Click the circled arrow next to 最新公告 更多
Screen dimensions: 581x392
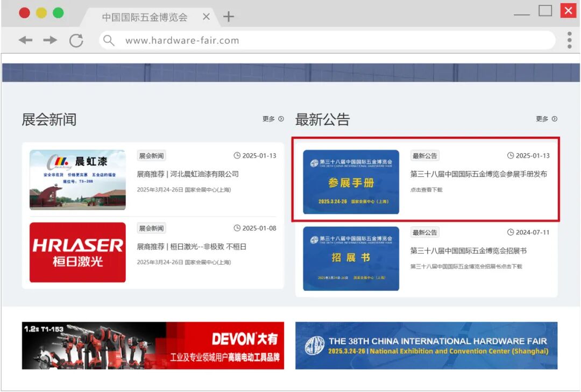coord(555,119)
